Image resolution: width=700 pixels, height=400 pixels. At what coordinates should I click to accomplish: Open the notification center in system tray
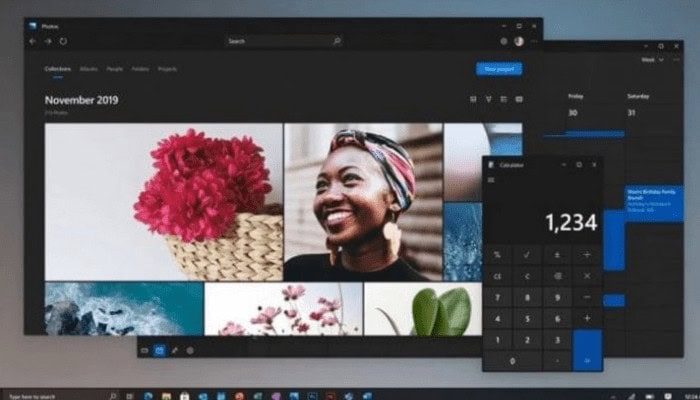coord(668,396)
